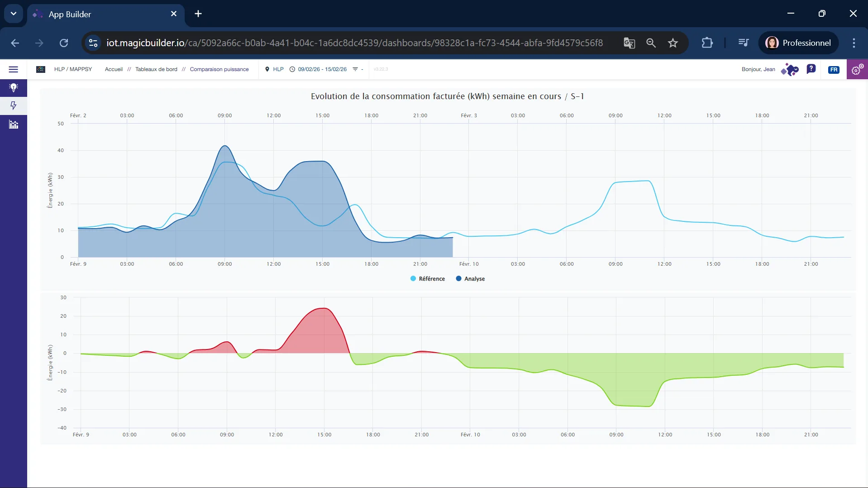
Task: Click the HLP / MAPPSY logo
Action: pyautogui.click(x=41, y=69)
